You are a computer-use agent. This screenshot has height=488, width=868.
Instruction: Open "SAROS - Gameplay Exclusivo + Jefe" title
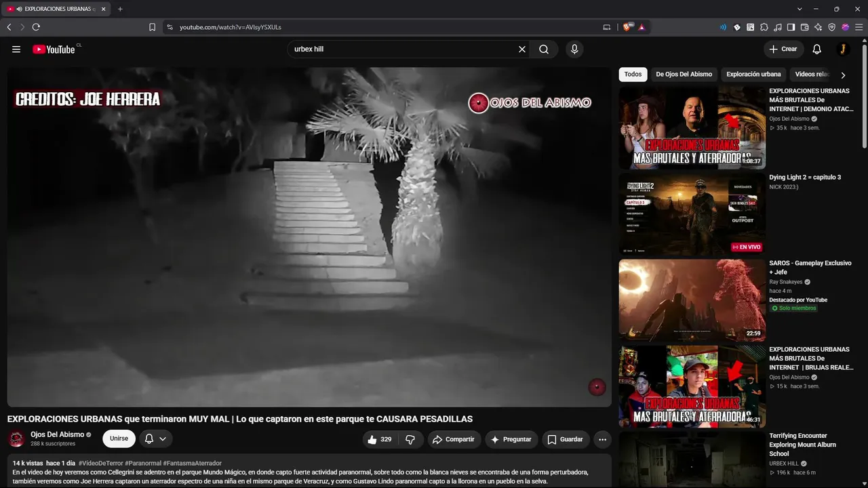click(x=810, y=268)
